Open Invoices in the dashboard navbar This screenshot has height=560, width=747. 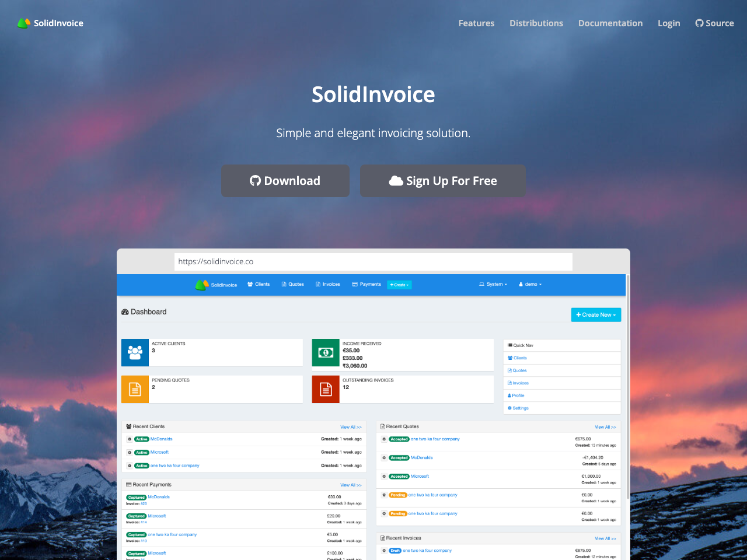click(x=328, y=285)
